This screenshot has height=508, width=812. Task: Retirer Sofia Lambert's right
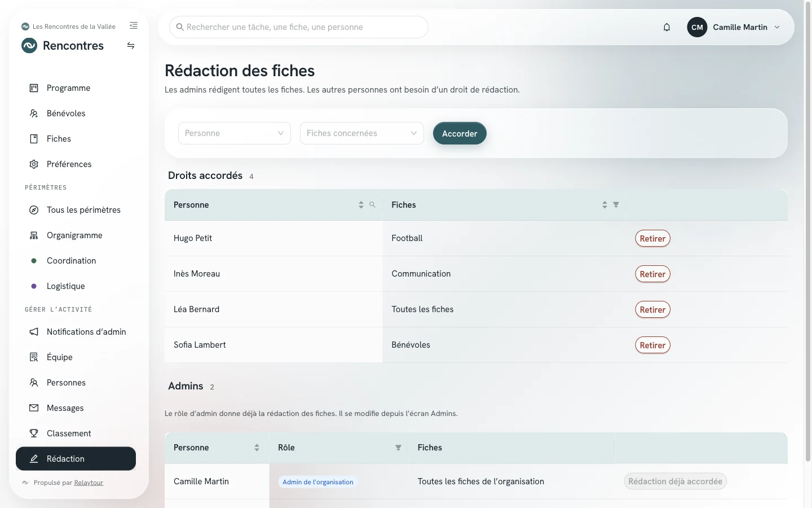tap(652, 345)
